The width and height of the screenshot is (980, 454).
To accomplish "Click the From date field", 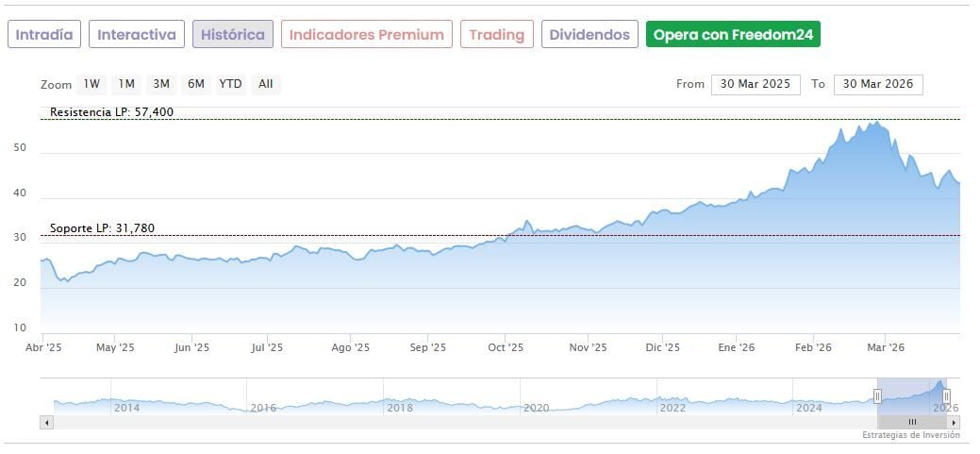I will (x=756, y=84).
